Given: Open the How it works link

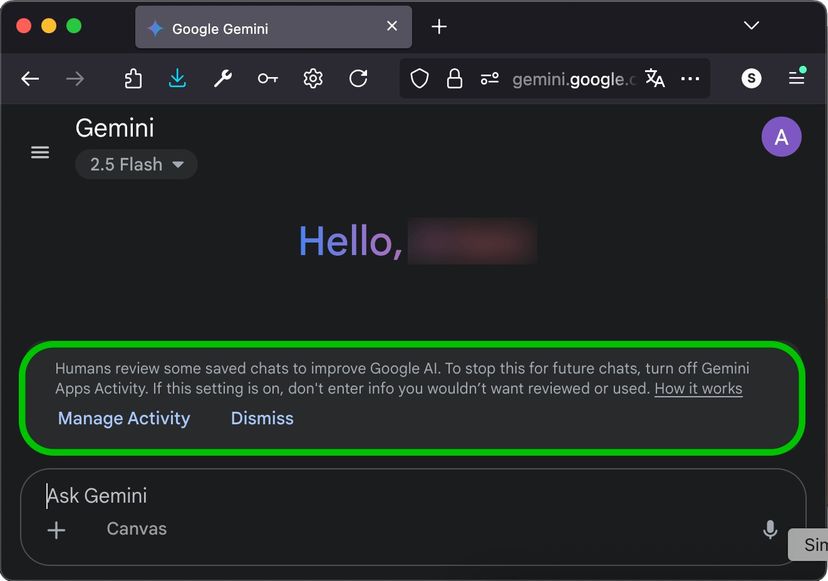Looking at the screenshot, I should pos(698,388).
